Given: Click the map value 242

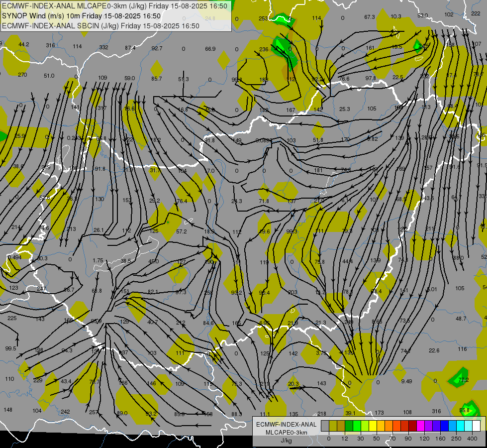Looking at the screenshot, I should coord(65,412).
